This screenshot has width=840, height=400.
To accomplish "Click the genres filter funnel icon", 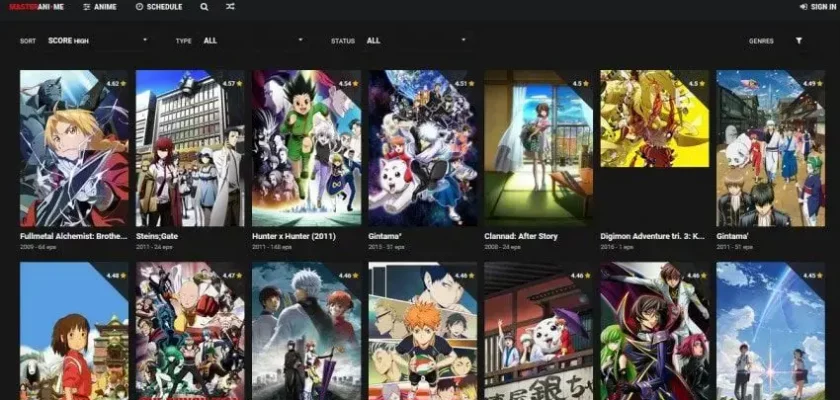I will (799, 41).
